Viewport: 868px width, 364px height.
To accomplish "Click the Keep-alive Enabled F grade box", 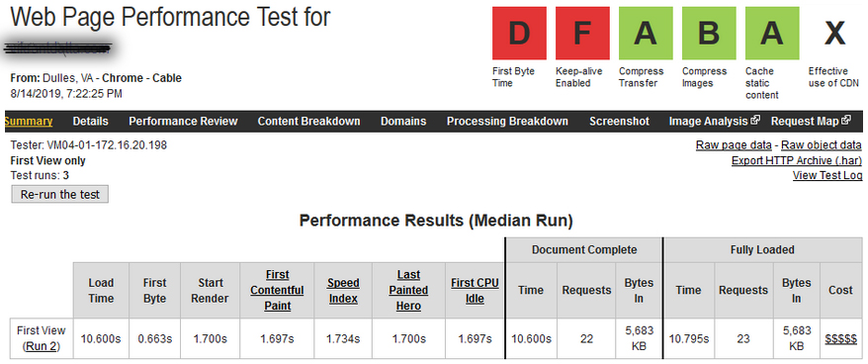I will pyautogui.click(x=582, y=34).
